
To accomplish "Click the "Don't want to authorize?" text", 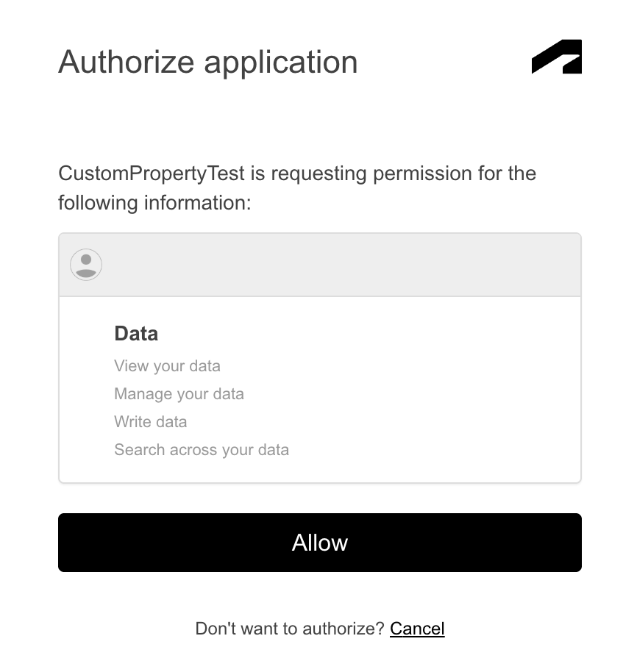I will click(x=290, y=629).
